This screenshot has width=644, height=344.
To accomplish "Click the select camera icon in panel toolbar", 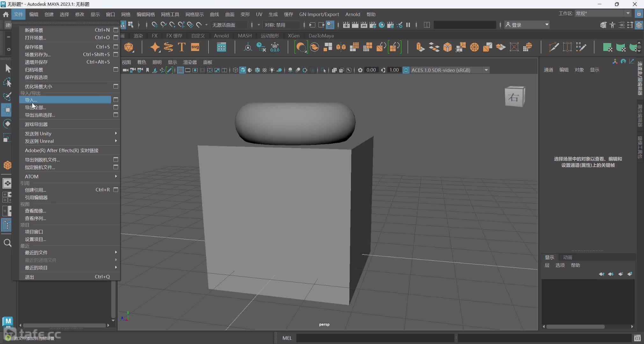I will click(x=126, y=70).
